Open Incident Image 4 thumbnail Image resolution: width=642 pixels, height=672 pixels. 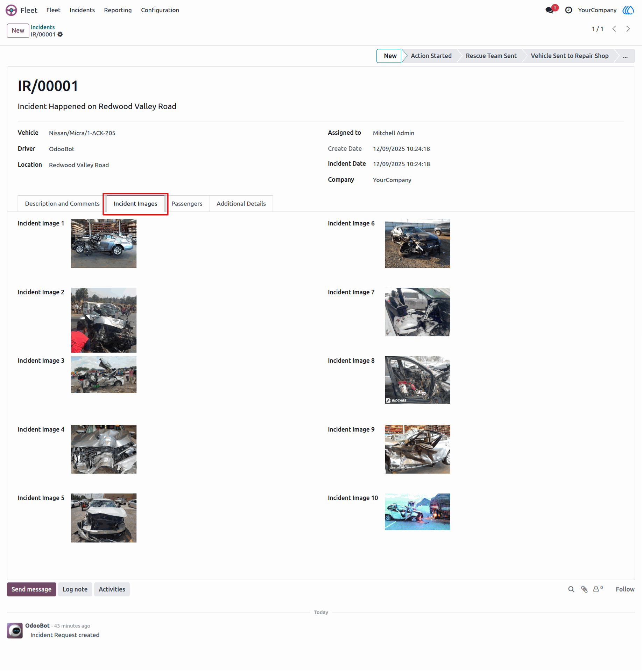click(x=104, y=449)
